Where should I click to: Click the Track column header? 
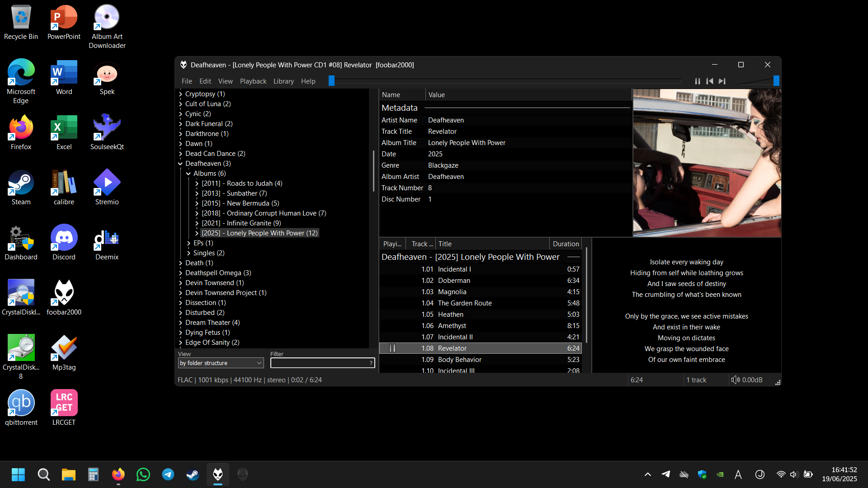pos(421,244)
